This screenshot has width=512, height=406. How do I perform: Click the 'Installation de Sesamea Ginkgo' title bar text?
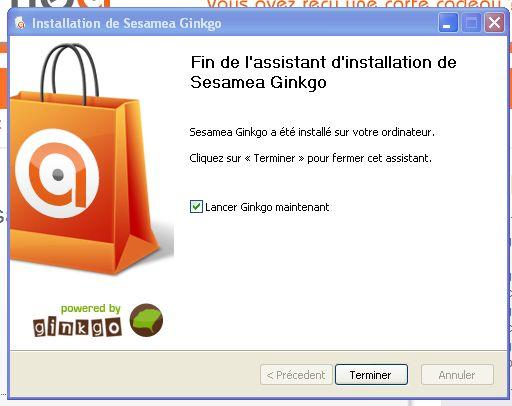127,24
